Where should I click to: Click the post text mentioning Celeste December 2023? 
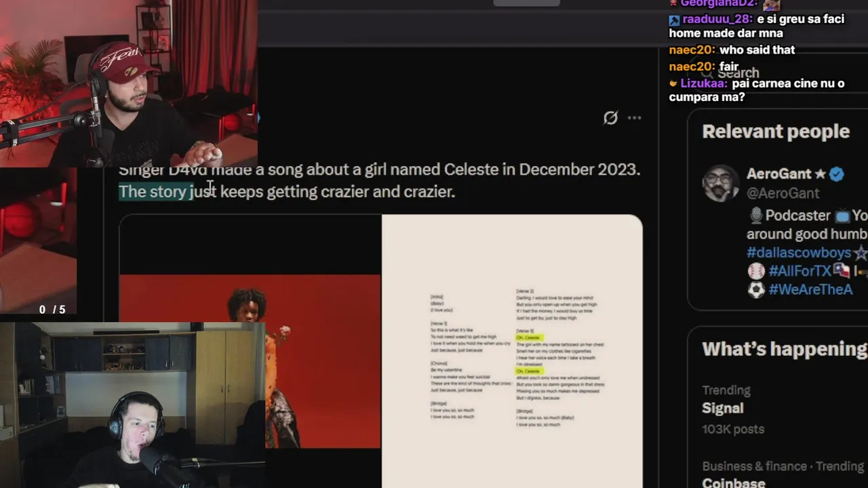click(x=379, y=169)
